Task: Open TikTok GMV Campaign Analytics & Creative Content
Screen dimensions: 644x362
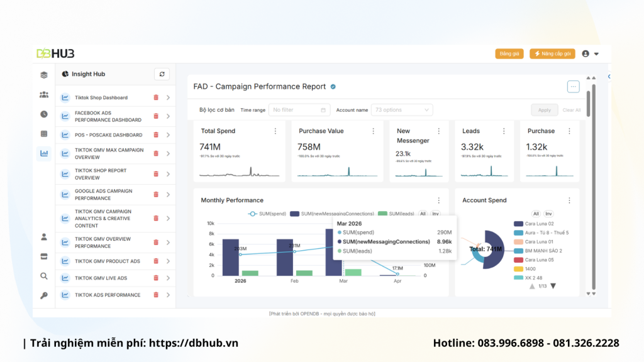Action: pyautogui.click(x=103, y=218)
